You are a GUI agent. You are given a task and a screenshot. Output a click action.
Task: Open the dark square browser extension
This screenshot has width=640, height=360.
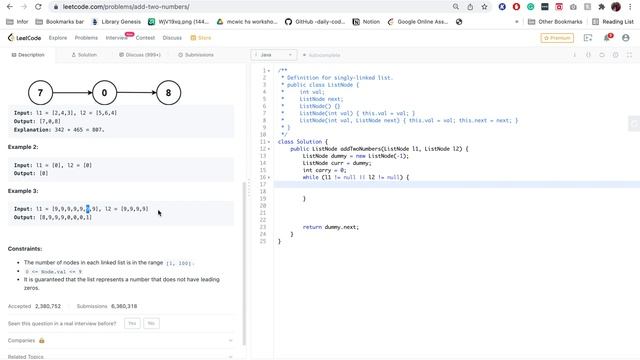pyautogui.click(x=545, y=7)
